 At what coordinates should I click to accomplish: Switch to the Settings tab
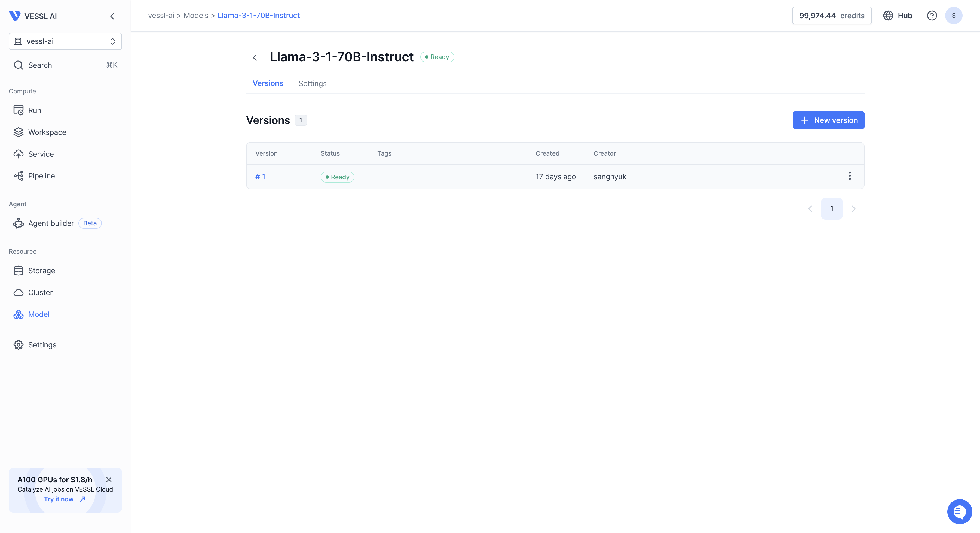point(312,83)
